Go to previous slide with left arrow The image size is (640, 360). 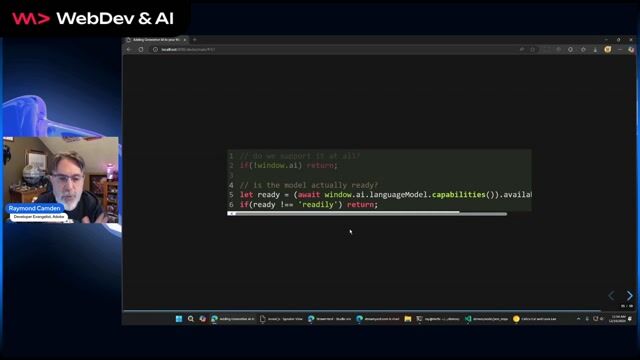611,295
